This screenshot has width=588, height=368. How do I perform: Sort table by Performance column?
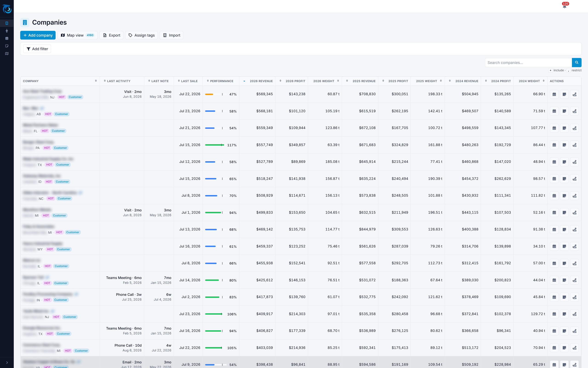click(x=221, y=81)
